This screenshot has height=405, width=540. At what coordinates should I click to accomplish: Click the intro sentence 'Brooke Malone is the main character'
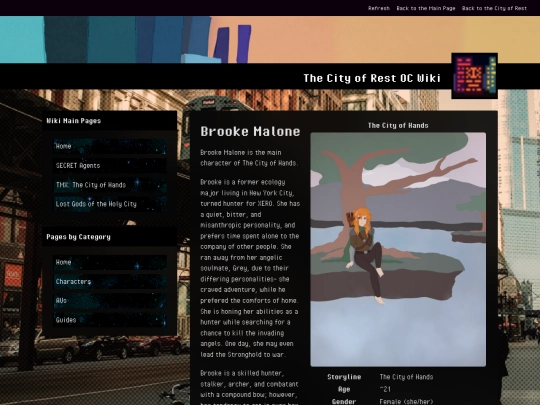pos(249,158)
